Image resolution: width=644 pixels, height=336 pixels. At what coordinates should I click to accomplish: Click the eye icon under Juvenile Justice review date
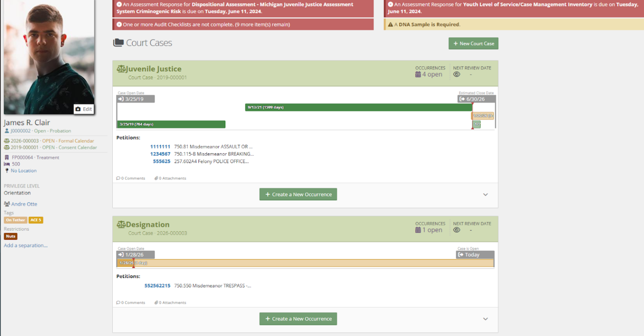tap(457, 74)
